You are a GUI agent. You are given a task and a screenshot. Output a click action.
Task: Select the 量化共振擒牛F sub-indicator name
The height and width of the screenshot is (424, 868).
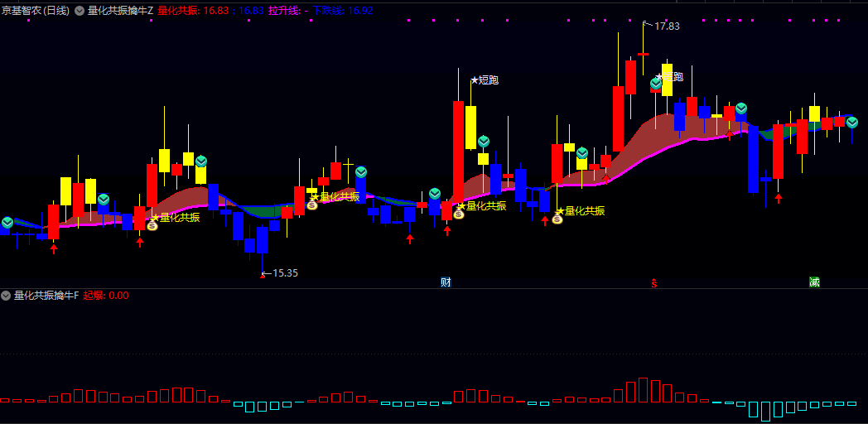(x=46, y=296)
